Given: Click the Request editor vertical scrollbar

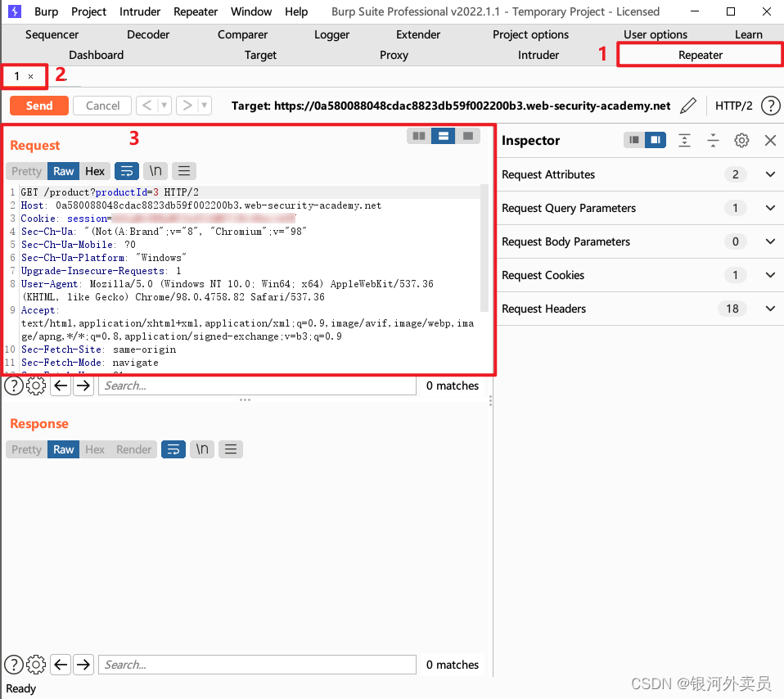Looking at the screenshot, I should point(484,248).
